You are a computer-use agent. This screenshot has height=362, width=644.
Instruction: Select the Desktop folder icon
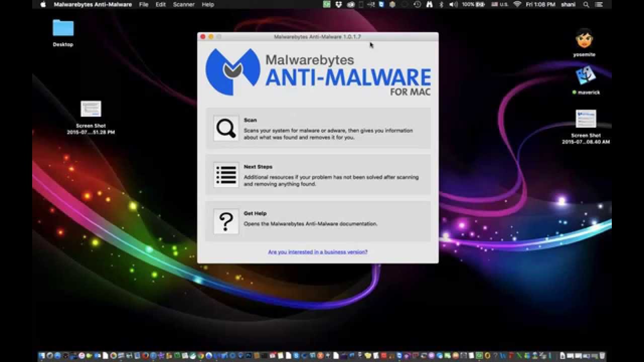pos(63,28)
